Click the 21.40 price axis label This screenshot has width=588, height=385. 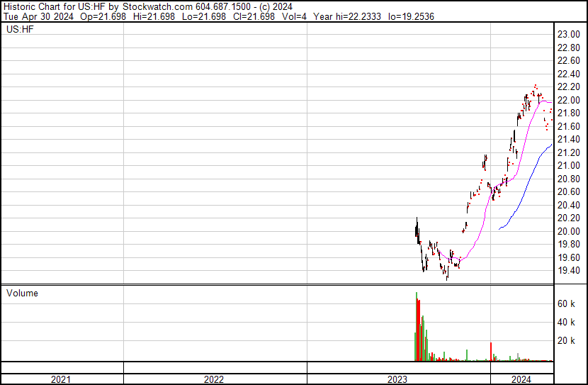tap(568, 139)
